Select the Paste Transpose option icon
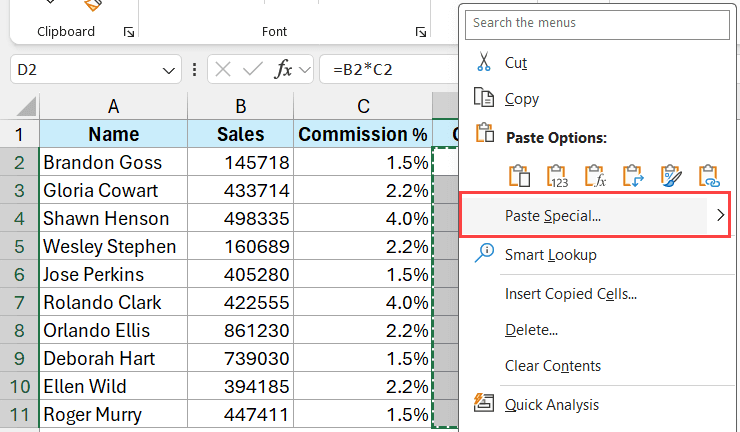The height and width of the screenshot is (432, 740). point(633,177)
